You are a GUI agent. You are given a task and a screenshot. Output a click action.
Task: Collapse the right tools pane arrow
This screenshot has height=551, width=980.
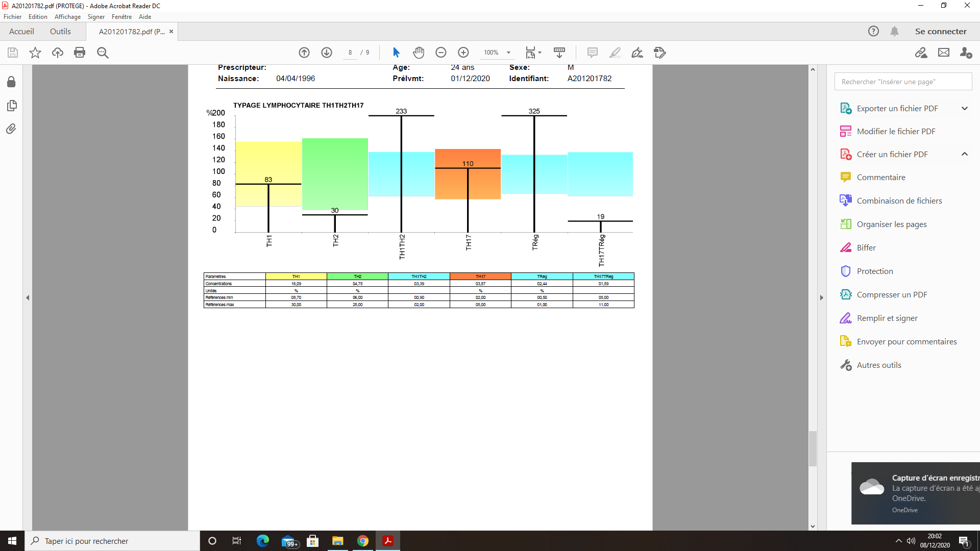click(822, 297)
